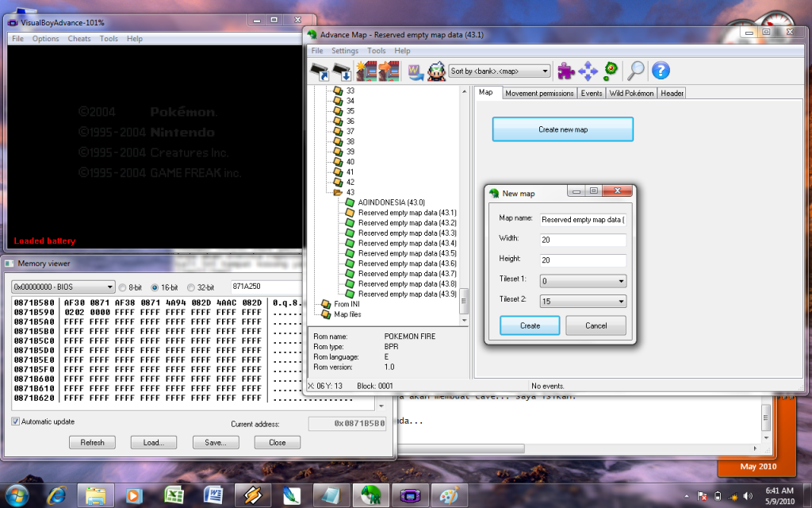Click the Map name input field
812x508 pixels.
point(583,220)
